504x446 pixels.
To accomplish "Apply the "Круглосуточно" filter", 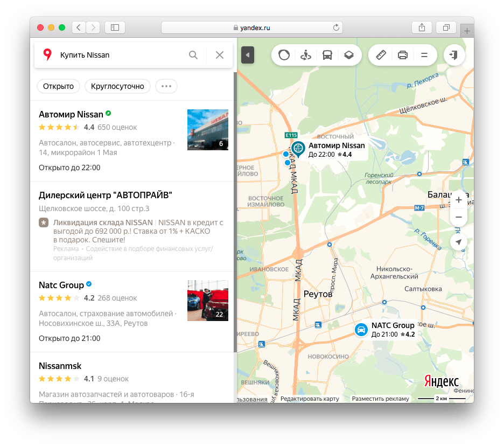I will click(x=117, y=86).
